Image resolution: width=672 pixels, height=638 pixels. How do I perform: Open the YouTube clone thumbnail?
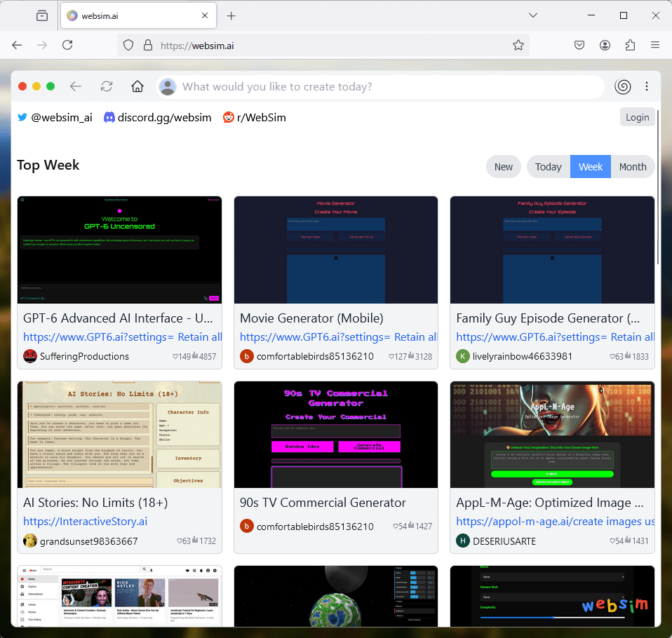[x=119, y=596]
